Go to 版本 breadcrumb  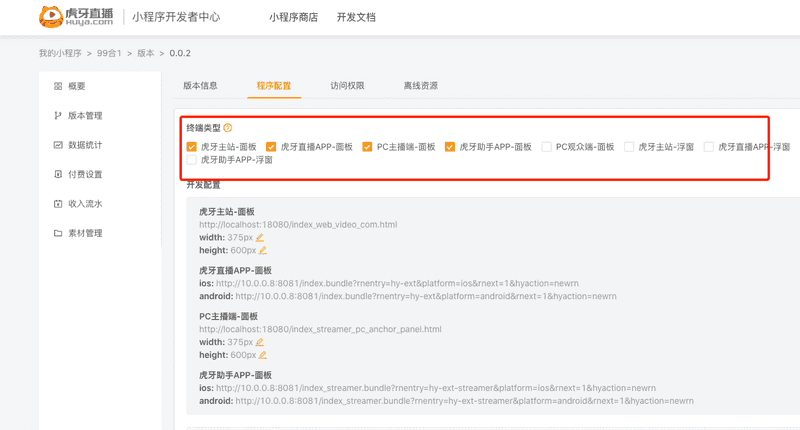tap(145, 54)
